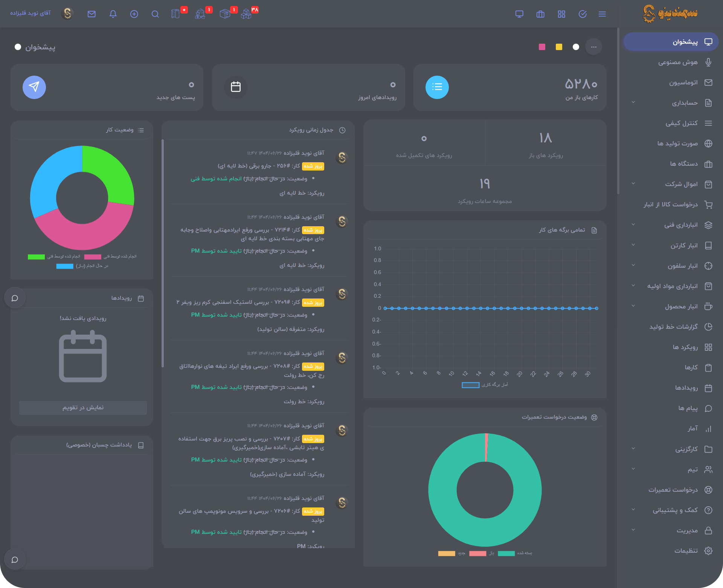Click the blue paper plane icon for new posts
The height and width of the screenshot is (588, 723).
tap(34, 87)
